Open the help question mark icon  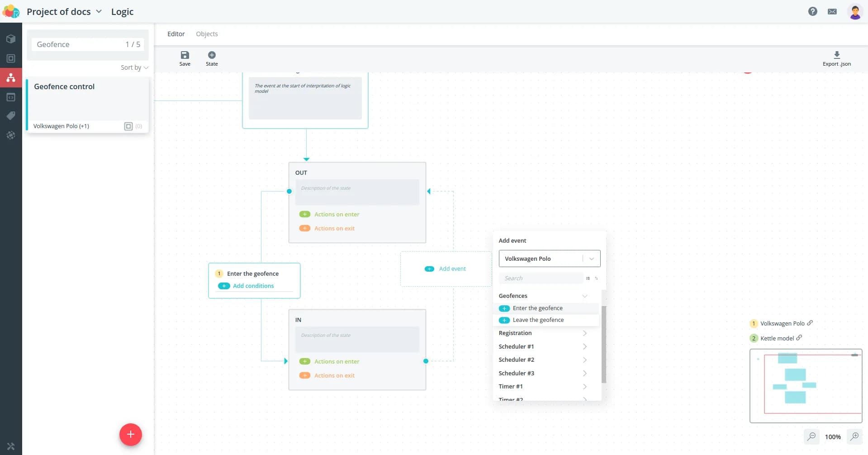point(812,12)
